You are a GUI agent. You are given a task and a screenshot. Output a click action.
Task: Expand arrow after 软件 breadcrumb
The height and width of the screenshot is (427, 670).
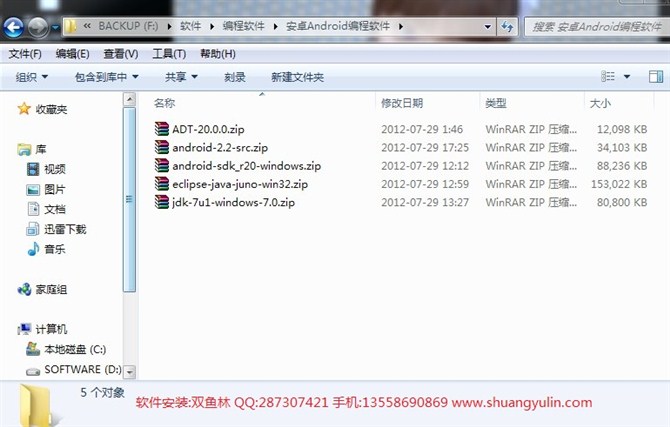212,27
